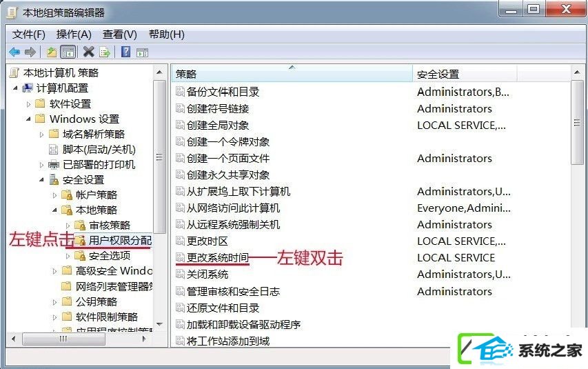Toggle the show/hide console tree icon
The image size is (588, 369).
(x=68, y=52)
